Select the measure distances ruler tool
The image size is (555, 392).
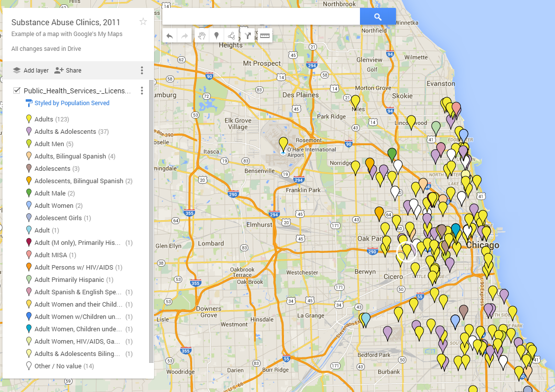pos(265,36)
